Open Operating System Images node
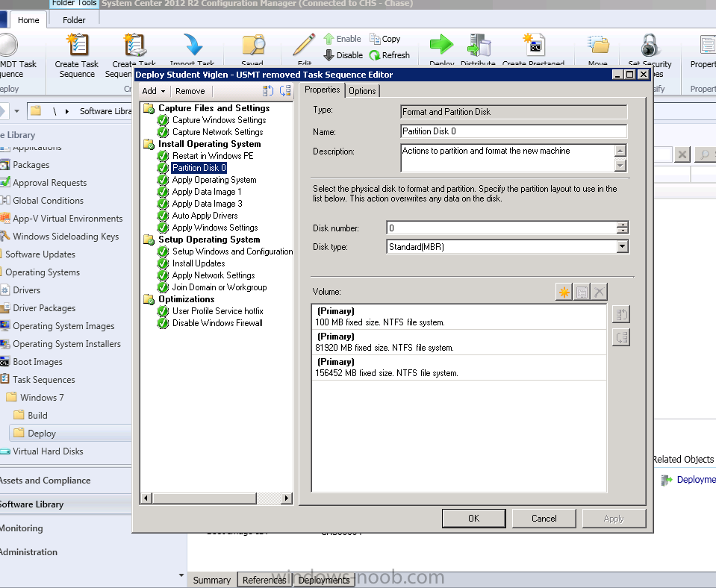Viewport: 716px width, 588px height. pyautogui.click(x=63, y=326)
